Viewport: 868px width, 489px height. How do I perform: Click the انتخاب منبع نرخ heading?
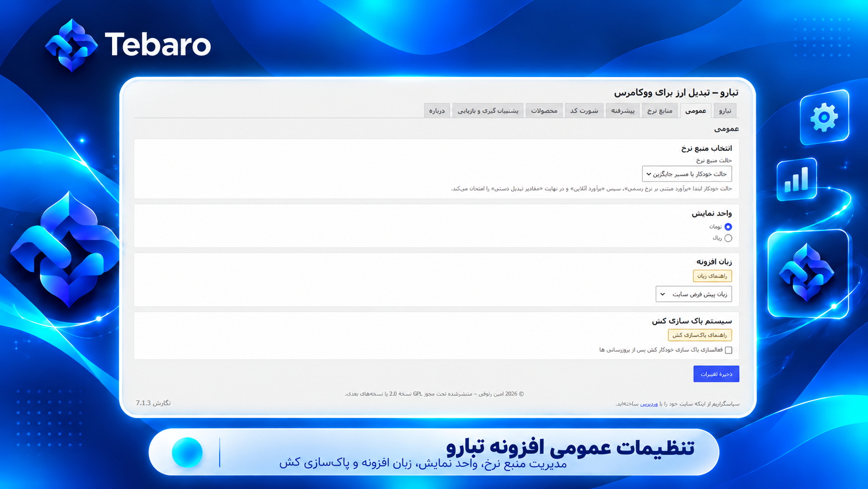coord(707,148)
